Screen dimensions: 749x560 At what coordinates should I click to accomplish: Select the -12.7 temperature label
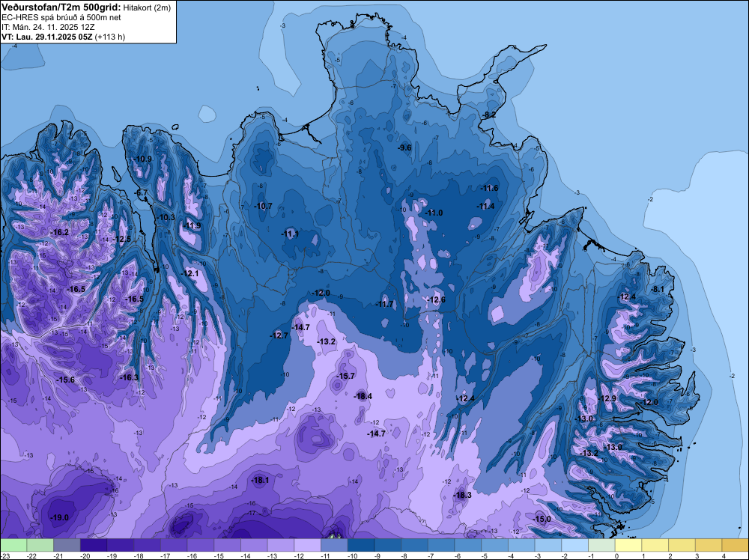279,335
